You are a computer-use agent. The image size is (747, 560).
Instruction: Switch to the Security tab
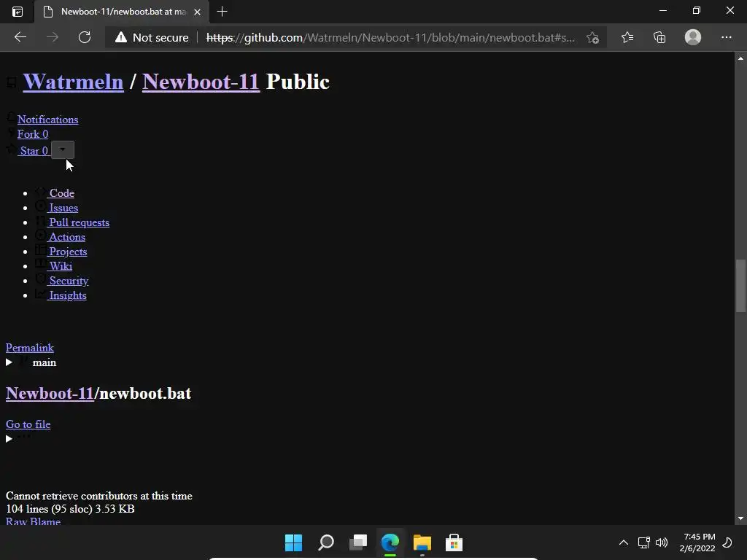tap(69, 281)
